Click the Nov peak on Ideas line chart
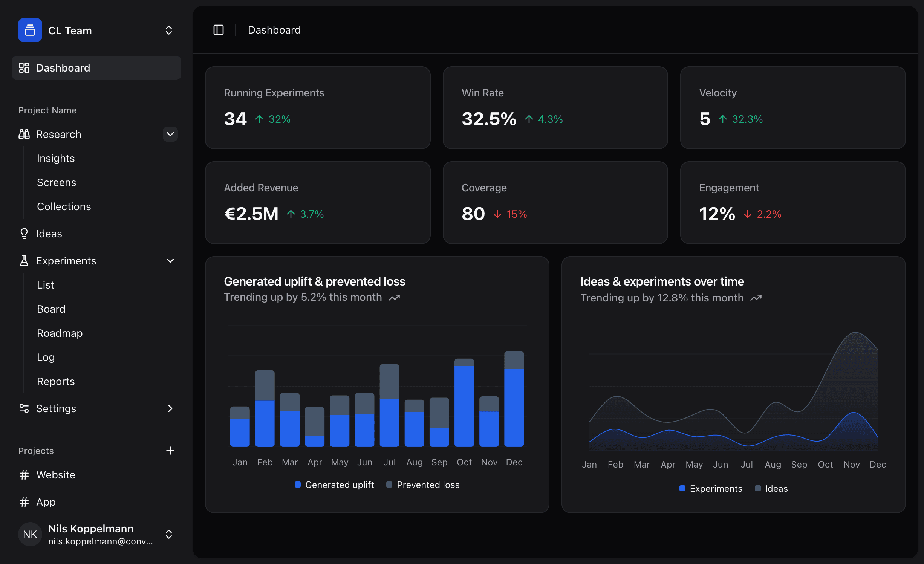The image size is (924, 564). (x=856, y=332)
